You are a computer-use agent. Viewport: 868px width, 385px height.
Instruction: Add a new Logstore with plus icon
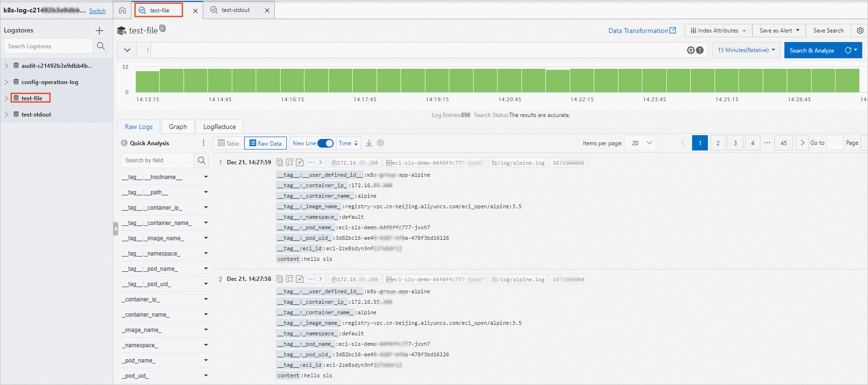tap(99, 31)
